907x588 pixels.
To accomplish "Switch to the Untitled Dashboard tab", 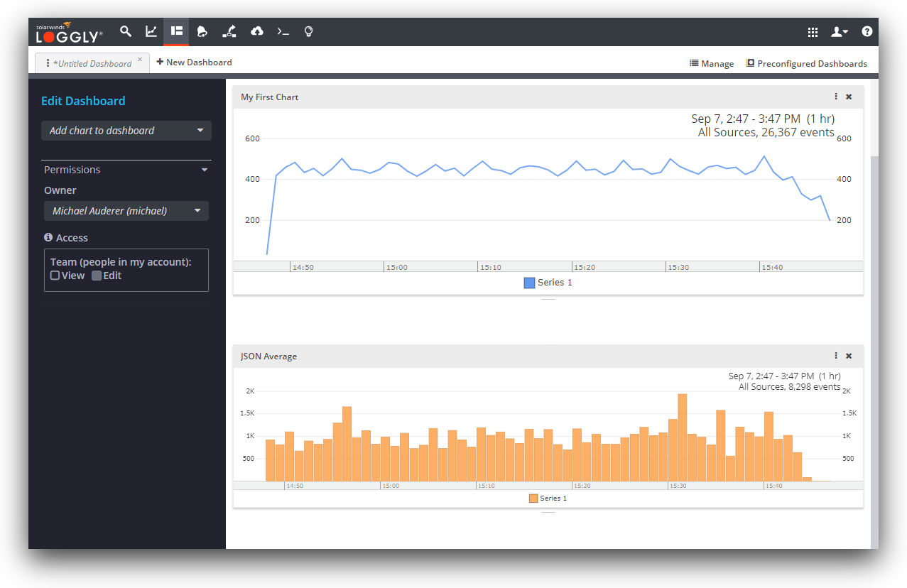I will coord(92,63).
